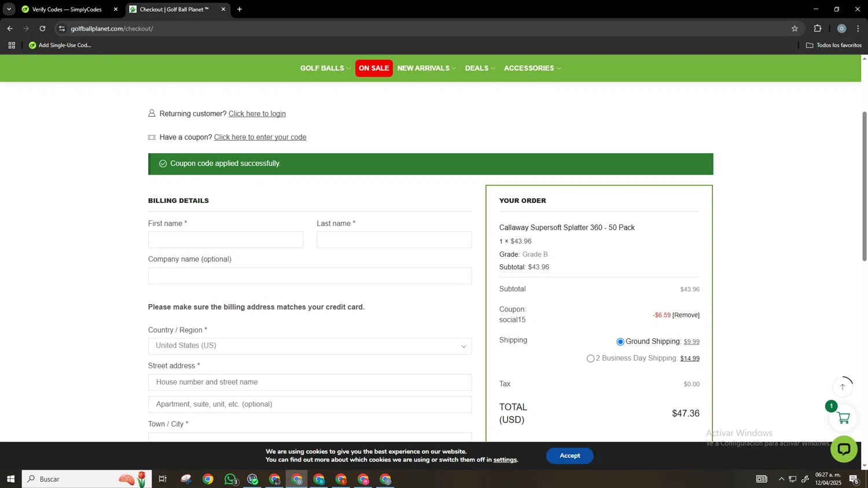Click the taskbar clock and date
This screenshot has width=868, height=488.
point(828,479)
